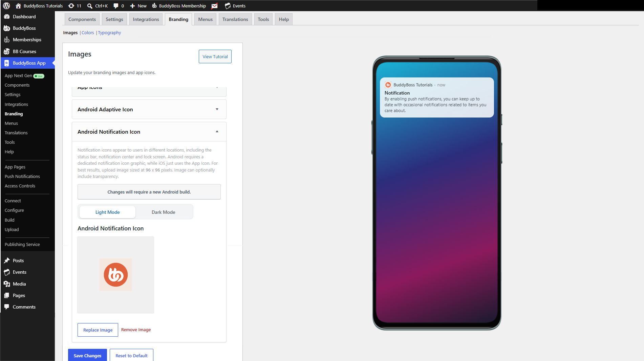The image size is (644, 361).
Task: Switch to the Settings tab
Action: point(114,19)
